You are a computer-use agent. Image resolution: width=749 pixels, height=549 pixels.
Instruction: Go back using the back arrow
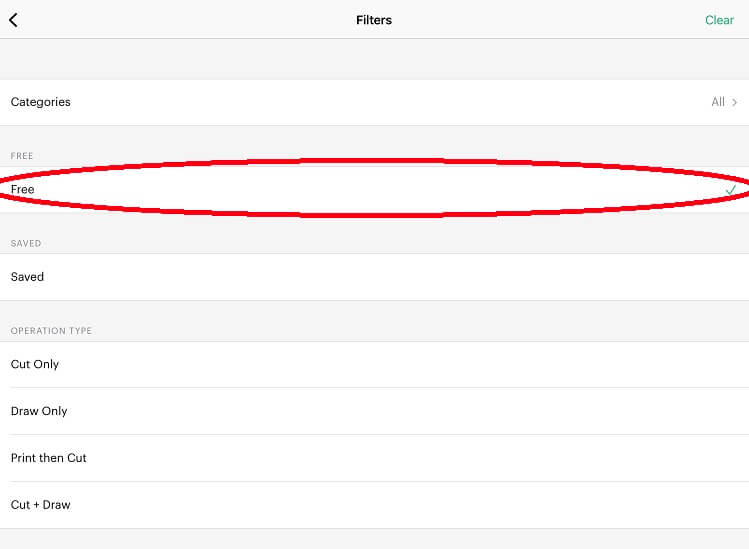(x=14, y=20)
